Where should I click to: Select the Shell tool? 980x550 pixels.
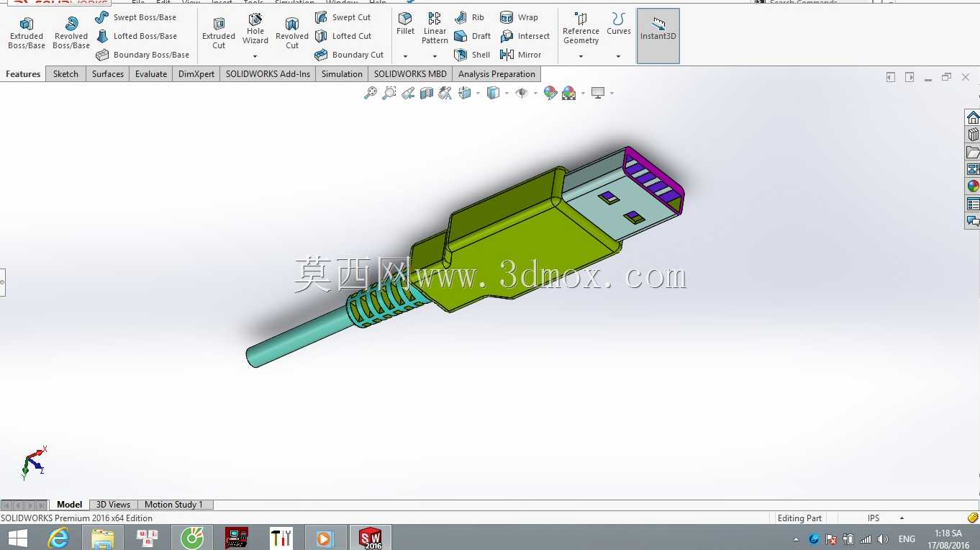472,55
